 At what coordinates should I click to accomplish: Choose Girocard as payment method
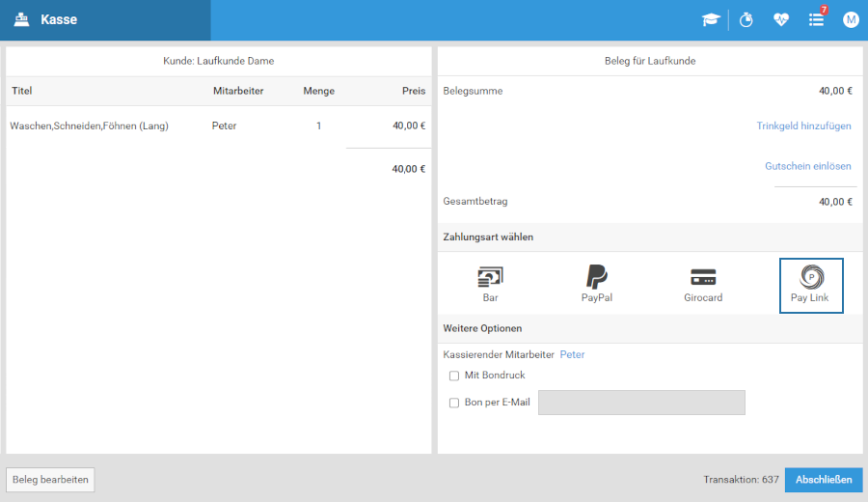tap(703, 285)
